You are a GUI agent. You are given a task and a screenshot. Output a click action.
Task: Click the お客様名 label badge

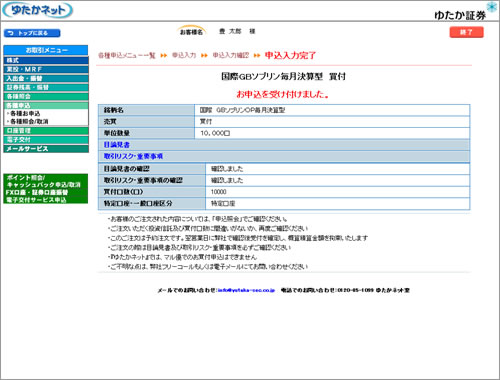point(191,32)
